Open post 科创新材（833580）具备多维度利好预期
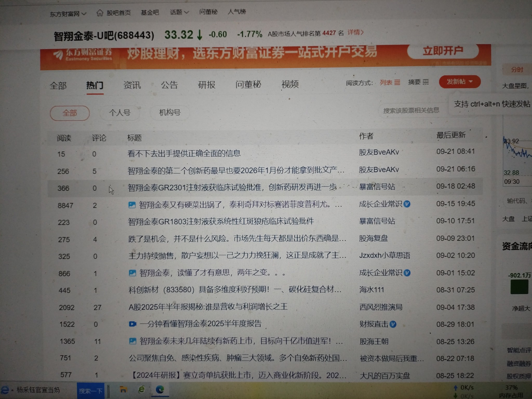The width and height of the screenshot is (532, 399). pos(235,289)
